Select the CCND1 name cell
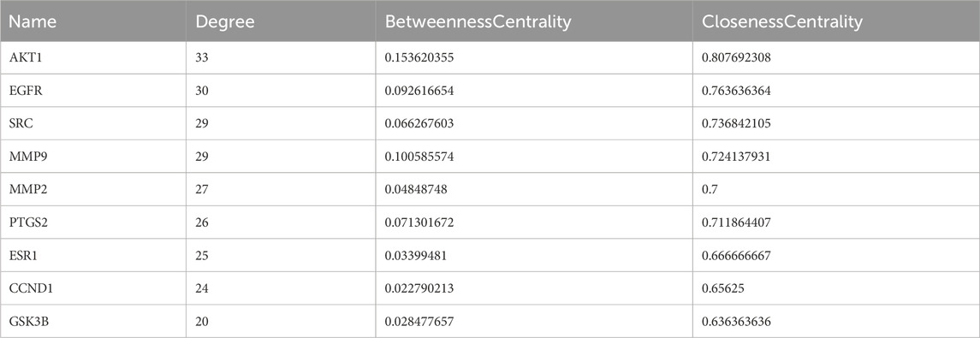This screenshot has height=338, width=980. tap(26, 288)
